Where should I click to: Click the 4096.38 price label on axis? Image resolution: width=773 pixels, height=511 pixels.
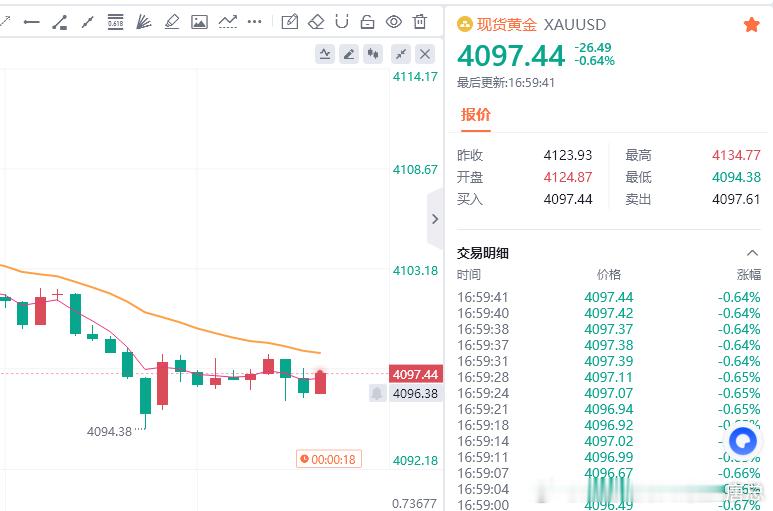(416, 393)
